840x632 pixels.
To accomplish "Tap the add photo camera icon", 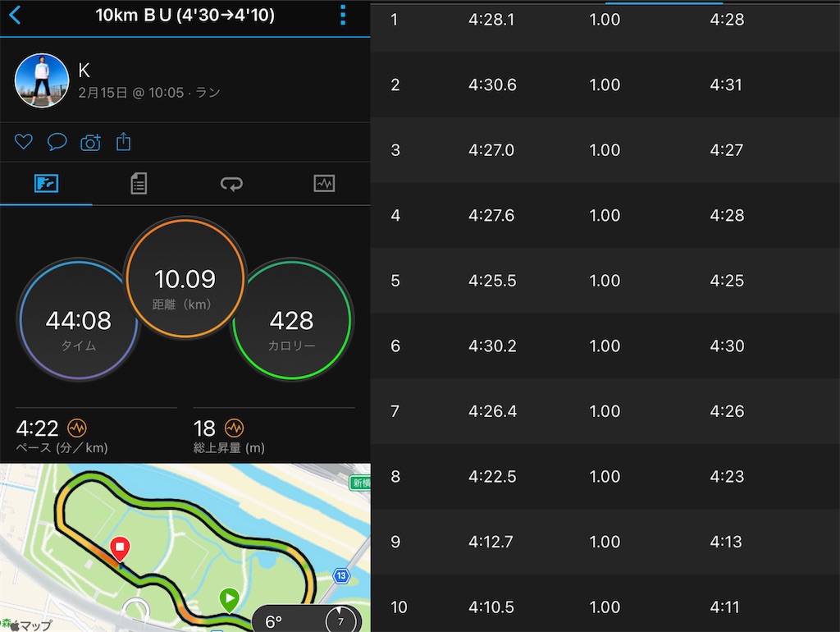I will (90, 143).
